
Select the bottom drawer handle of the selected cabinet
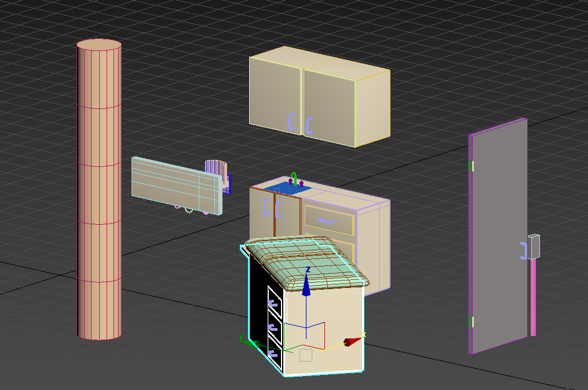[272, 353]
